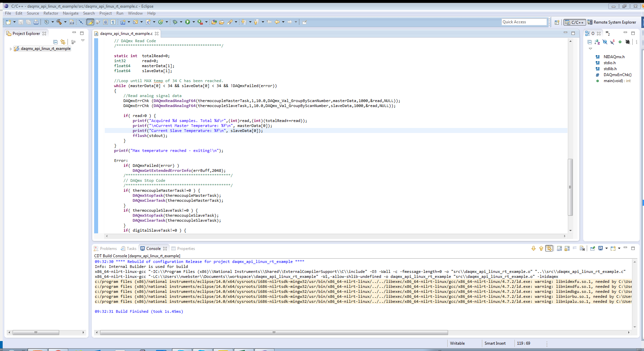644x351 pixels.
Task: Click Previous error arrow in Console
Action: (x=541, y=248)
